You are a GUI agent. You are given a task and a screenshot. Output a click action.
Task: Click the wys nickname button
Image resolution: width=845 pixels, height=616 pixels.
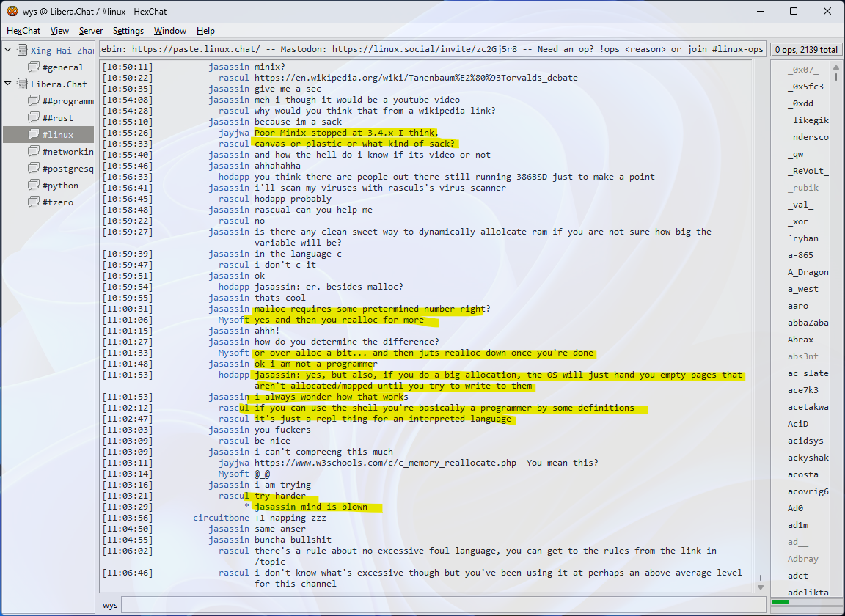tap(110, 605)
